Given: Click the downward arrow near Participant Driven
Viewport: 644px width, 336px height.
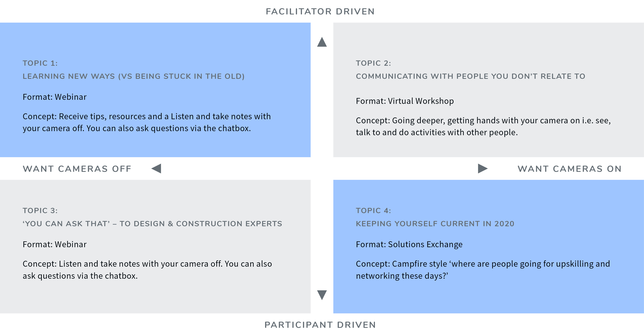Looking at the screenshot, I should pos(322,295).
